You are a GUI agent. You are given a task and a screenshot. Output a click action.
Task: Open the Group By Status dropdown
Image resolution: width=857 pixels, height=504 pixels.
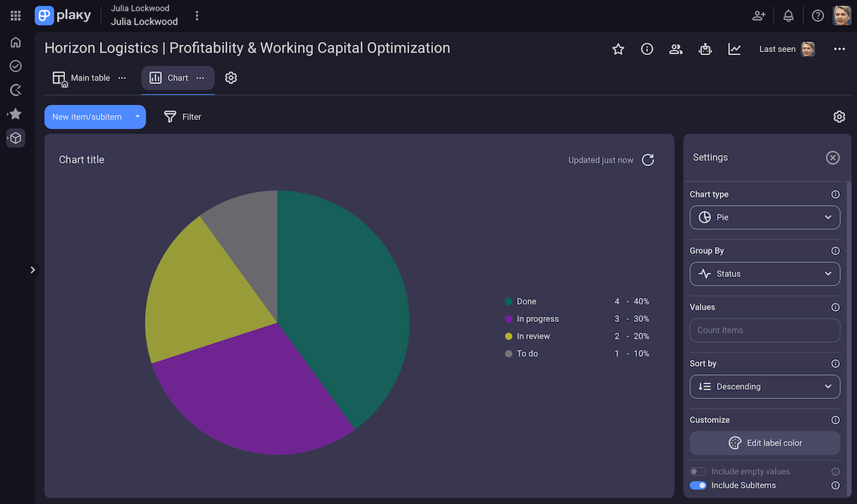[764, 273]
